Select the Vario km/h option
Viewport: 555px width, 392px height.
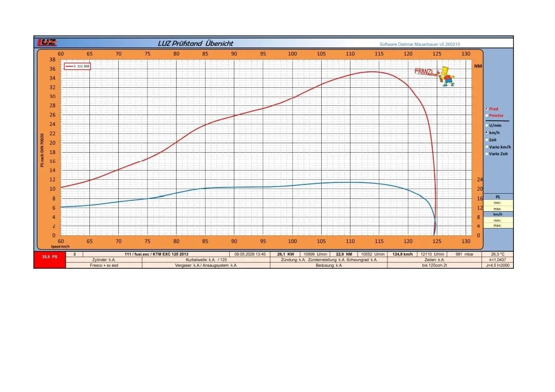pos(498,147)
